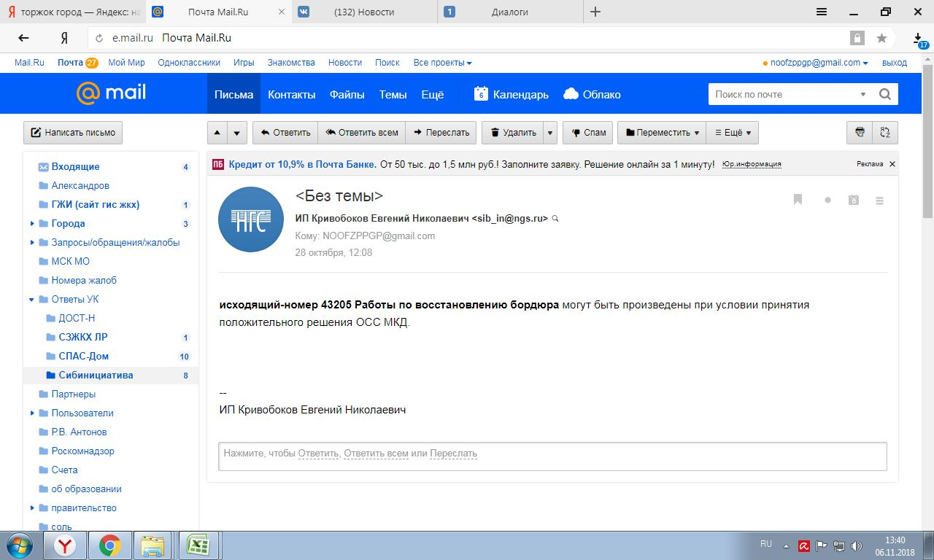Open the email options lines icon
The height and width of the screenshot is (560, 934).
click(x=880, y=201)
